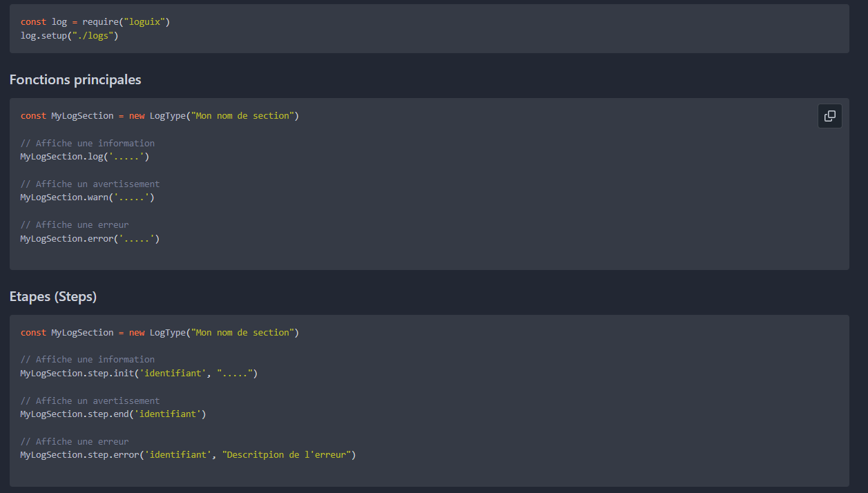
Task: Click the MyLogSection.error('.....') line
Action: [x=90, y=239]
